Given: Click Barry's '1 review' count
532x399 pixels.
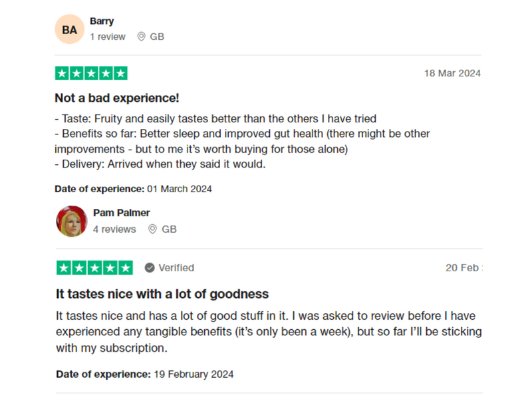Looking at the screenshot, I should (108, 37).
